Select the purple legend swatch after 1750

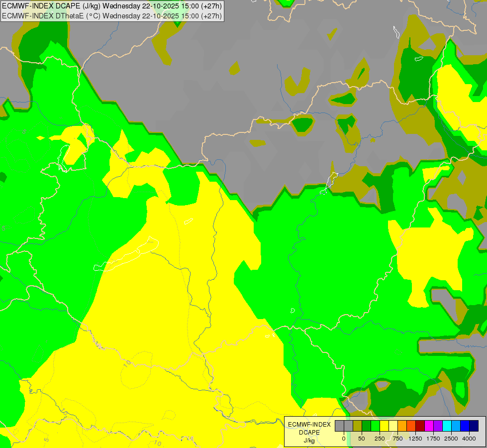(438, 426)
